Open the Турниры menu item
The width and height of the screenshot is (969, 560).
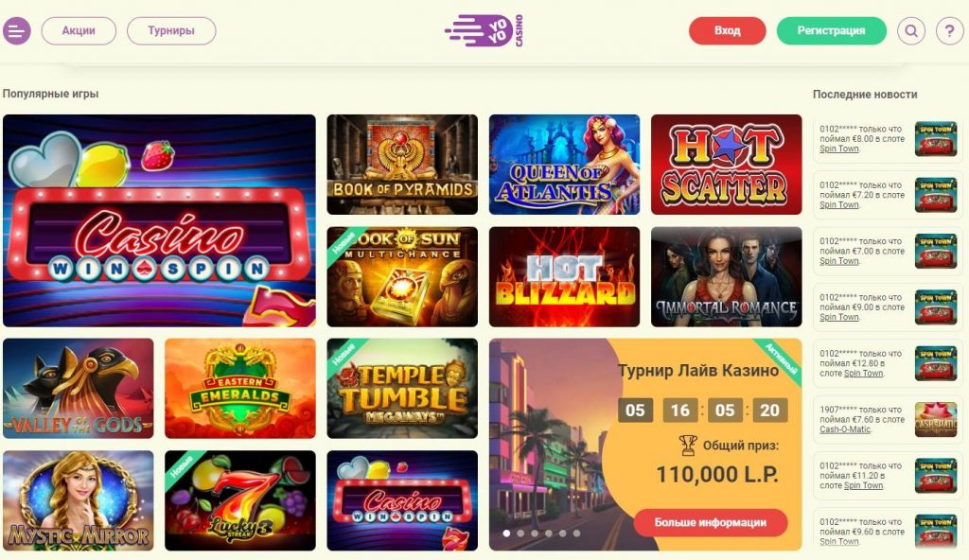click(x=171, y=30)
